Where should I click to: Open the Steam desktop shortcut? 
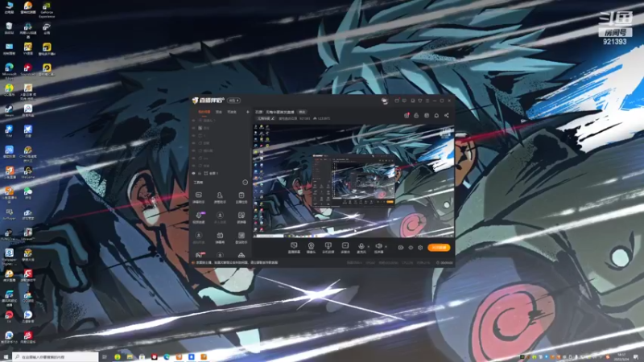point(9,111)
